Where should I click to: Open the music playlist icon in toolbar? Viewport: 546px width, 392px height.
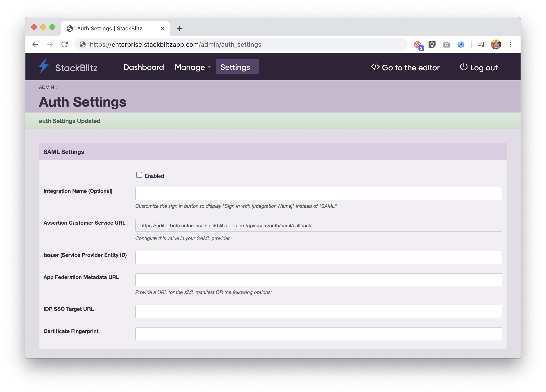pyautogui.click(x=481, y=44)
